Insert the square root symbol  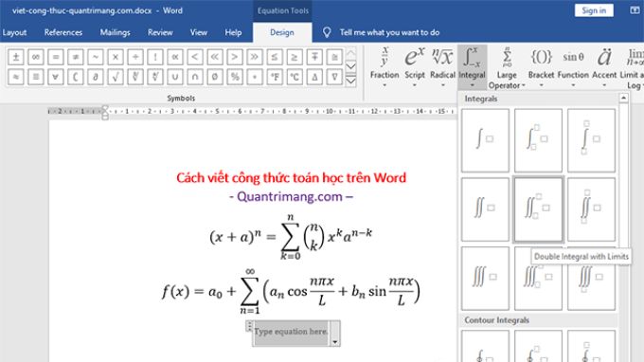tap(116, 77)
